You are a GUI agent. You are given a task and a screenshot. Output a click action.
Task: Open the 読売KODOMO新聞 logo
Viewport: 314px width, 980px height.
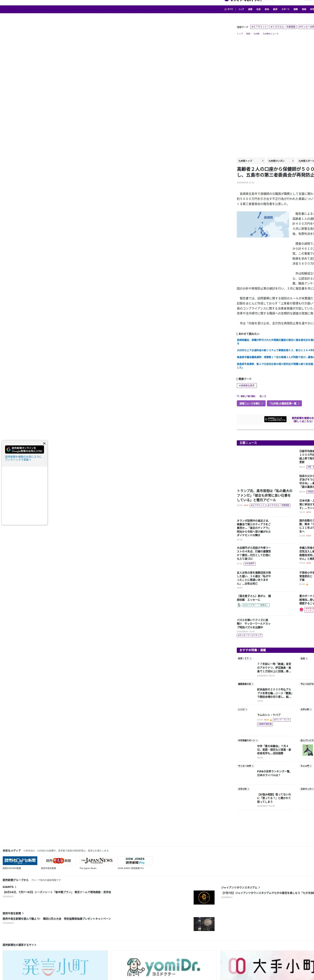[x=20, y=861]
